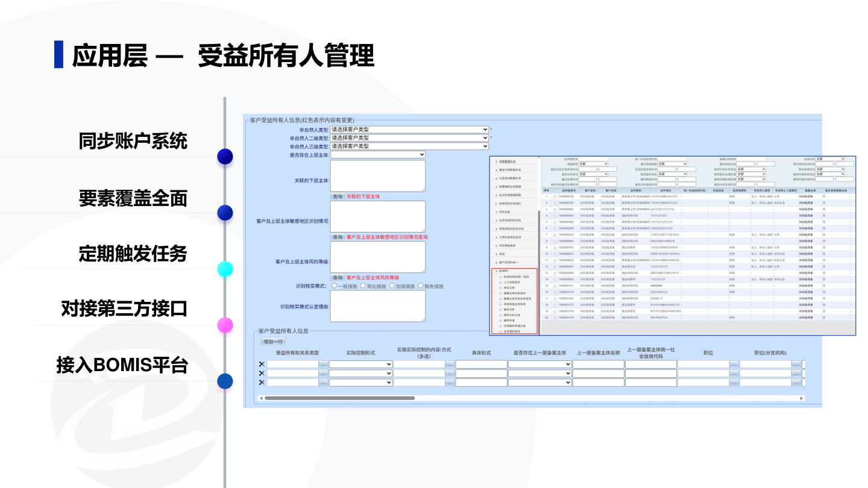868x488 pixels.
Task: Click the 增加一行 button
Action: (x=274, y=342)
